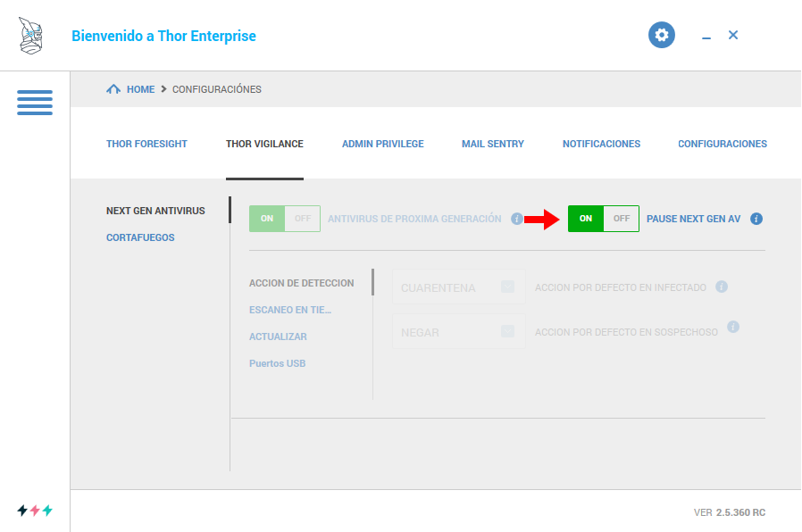The width and height of the screenshot is (802, 532).
Task: Click info icon for Accion por Defecto en Sospechoso
Action: click(x=733, y=327)
